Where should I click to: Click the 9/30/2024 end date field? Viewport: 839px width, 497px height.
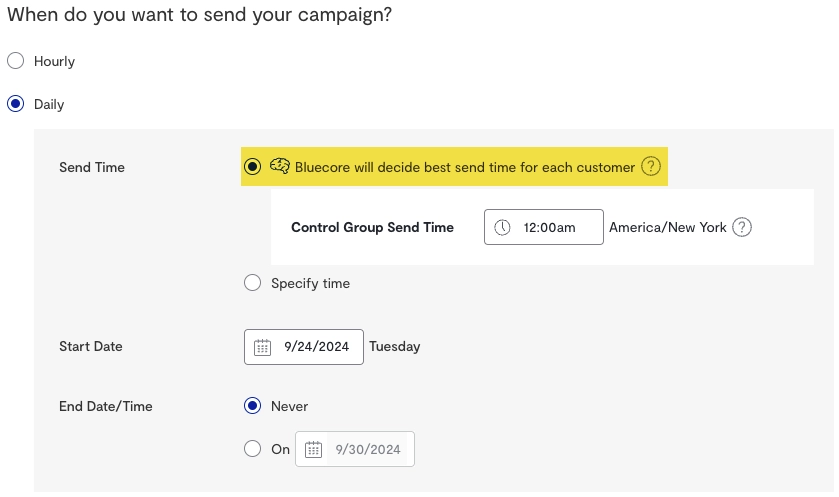[367, 449]
